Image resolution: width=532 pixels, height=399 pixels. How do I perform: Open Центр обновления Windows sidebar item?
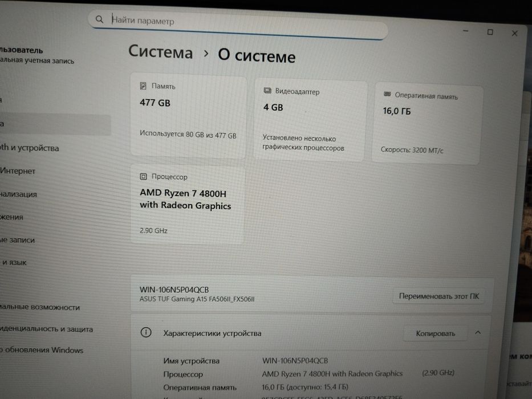(42, 350)
